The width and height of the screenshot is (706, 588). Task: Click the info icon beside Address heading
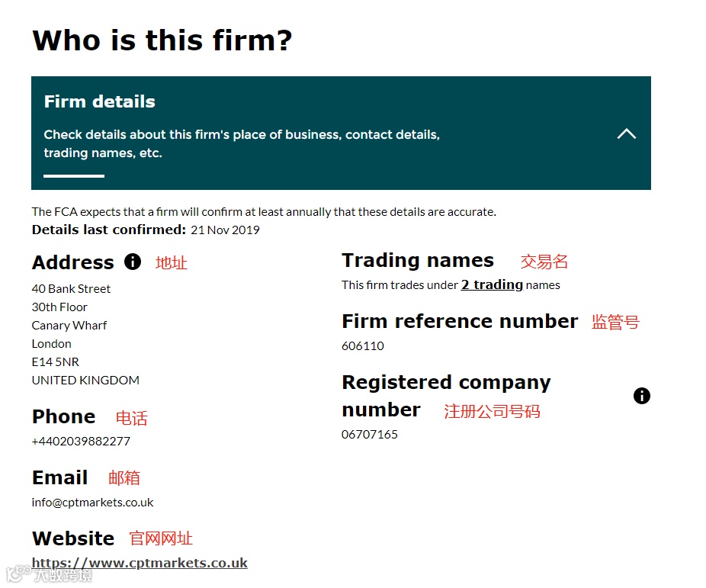(133, 262)
